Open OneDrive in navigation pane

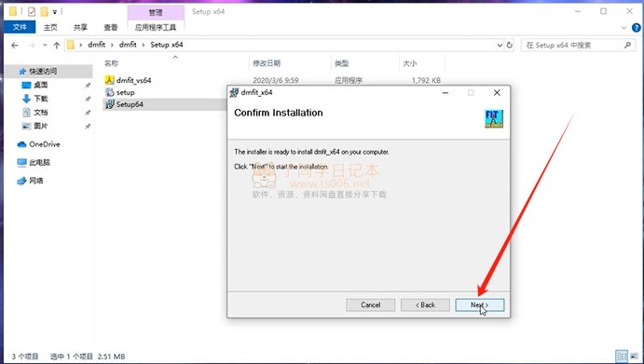pos(45,144)
